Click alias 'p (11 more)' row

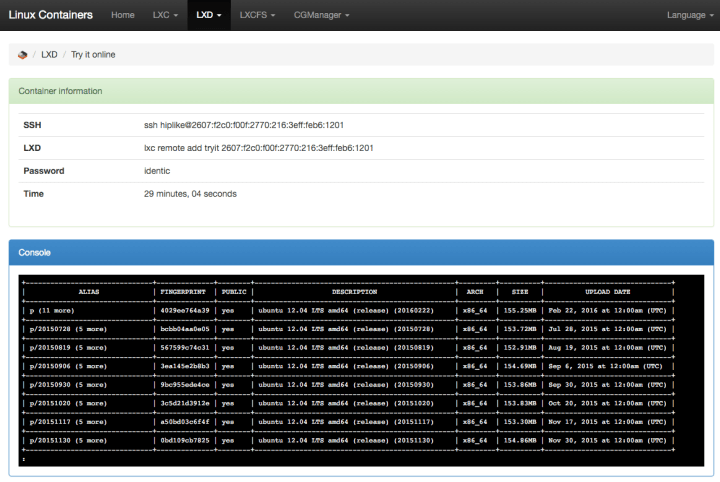(x=51, y=311)
